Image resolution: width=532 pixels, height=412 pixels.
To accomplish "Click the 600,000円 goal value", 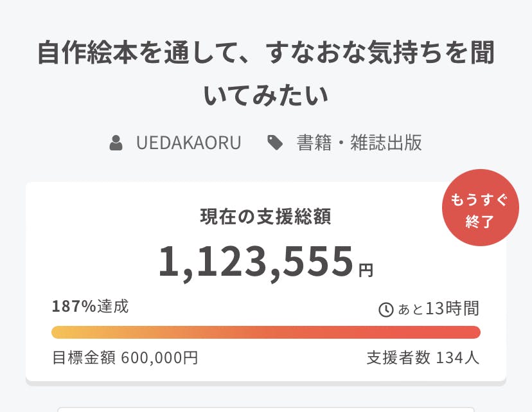I will [x=159, y=357].
